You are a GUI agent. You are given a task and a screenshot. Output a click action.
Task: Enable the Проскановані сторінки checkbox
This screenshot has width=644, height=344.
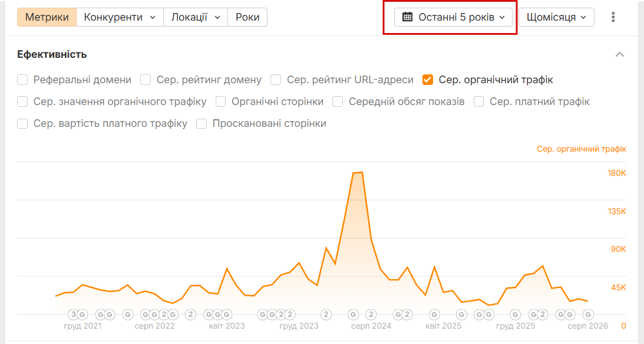[x=202, y=123]
